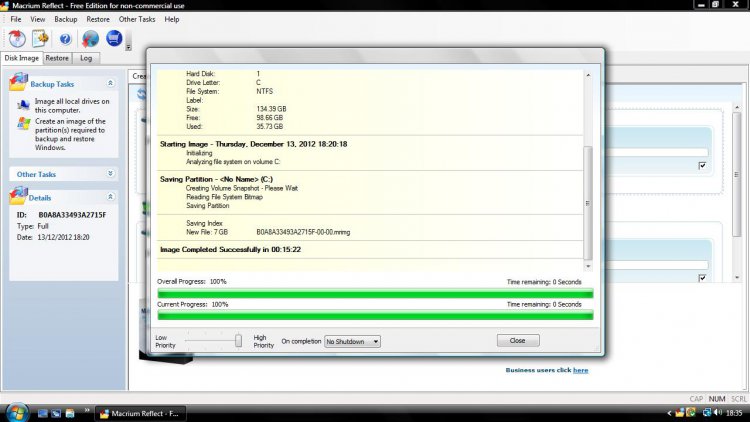Click the Close button in progress dialog
Viewport: 750px width, 422px height.
(518, 341)
